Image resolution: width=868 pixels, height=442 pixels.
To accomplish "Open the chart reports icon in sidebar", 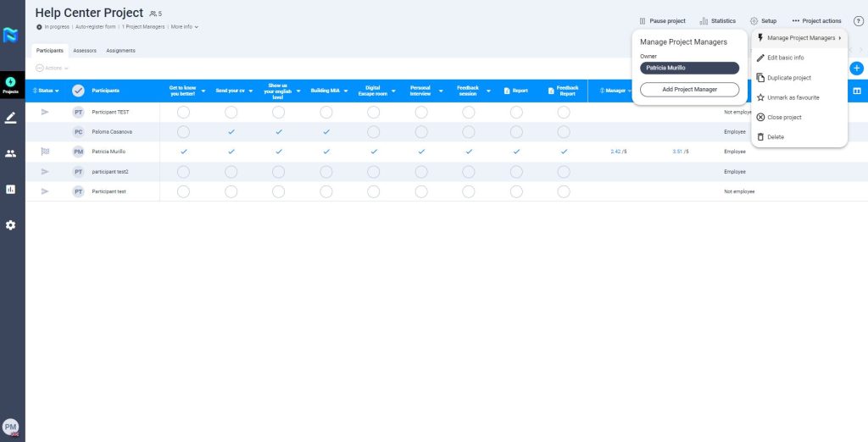I will pyautogui.click(x=10, y=190).
